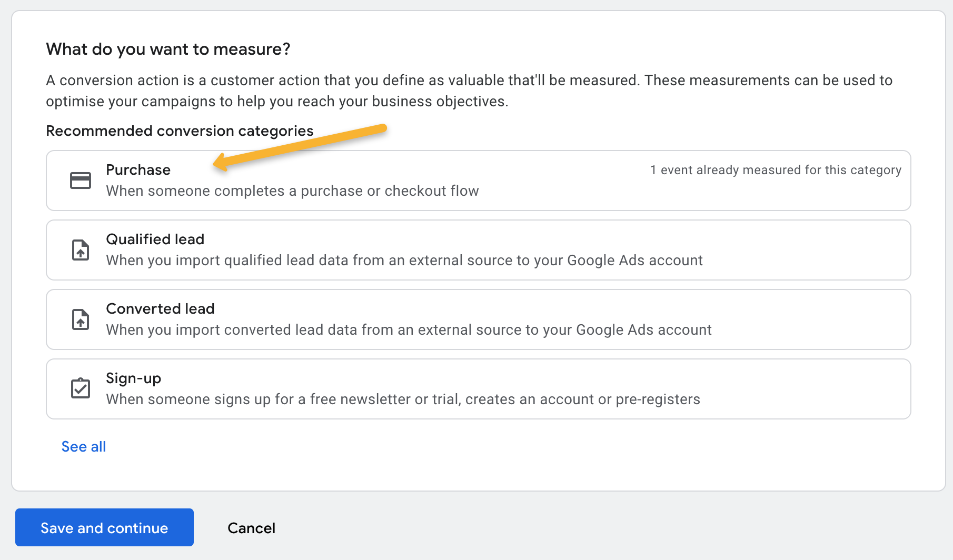953x560 pixels.
Task: Choose the Qualified lead category title
Action: [155, 239]
